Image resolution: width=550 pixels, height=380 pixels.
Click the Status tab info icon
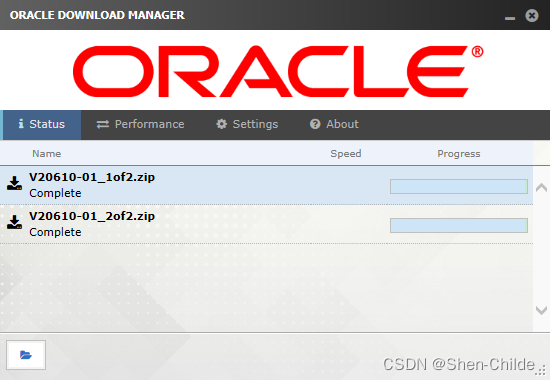point(21,124)
